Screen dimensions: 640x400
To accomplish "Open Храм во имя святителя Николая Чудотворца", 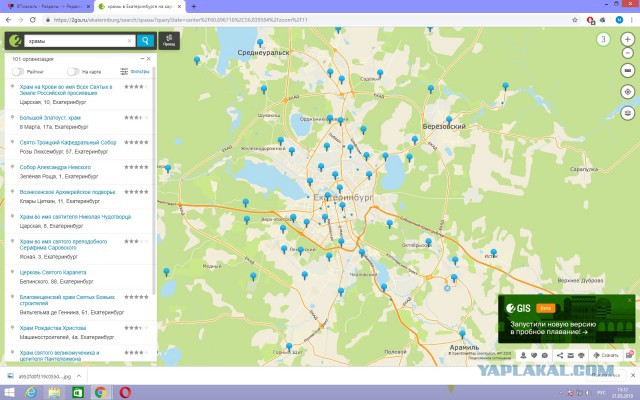I will point(75,217).
